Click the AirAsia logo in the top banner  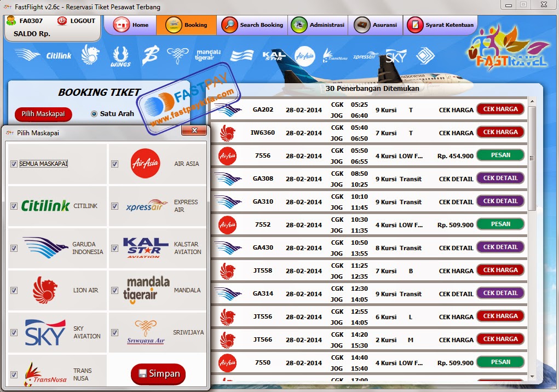(305, 56)
